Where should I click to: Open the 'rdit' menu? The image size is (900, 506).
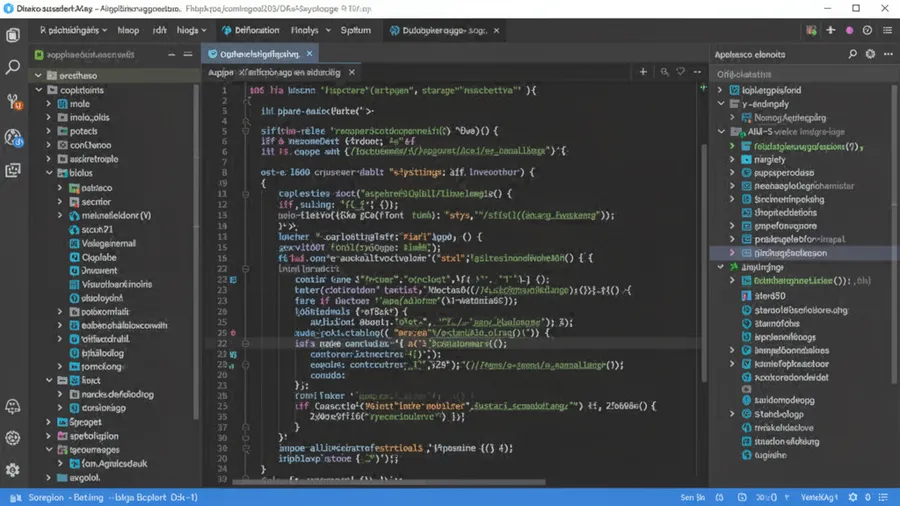160,30
